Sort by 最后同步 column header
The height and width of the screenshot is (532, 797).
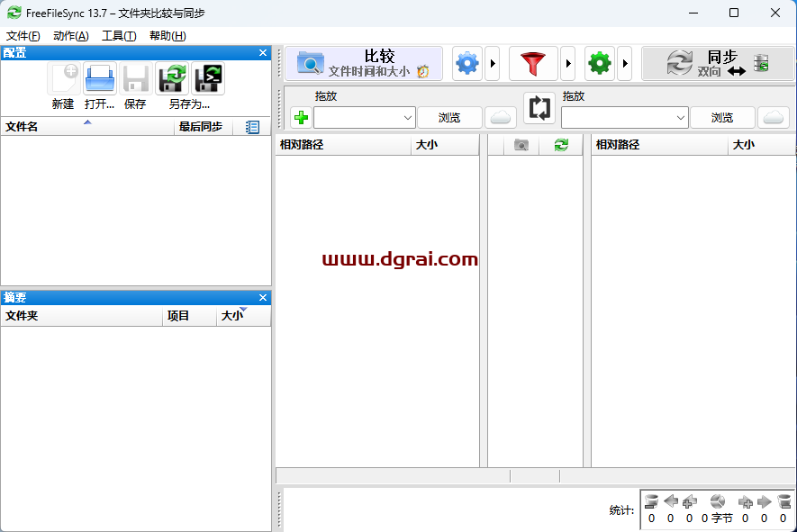pos(204,127)
